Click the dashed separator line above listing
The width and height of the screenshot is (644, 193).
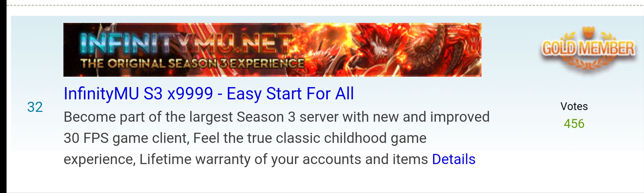point(325,5)
